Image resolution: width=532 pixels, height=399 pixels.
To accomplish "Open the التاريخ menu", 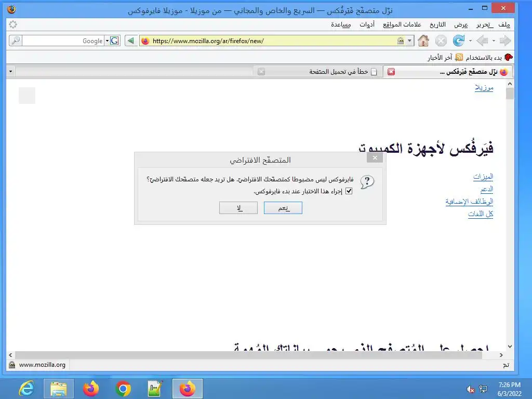I will pos(437,24).
